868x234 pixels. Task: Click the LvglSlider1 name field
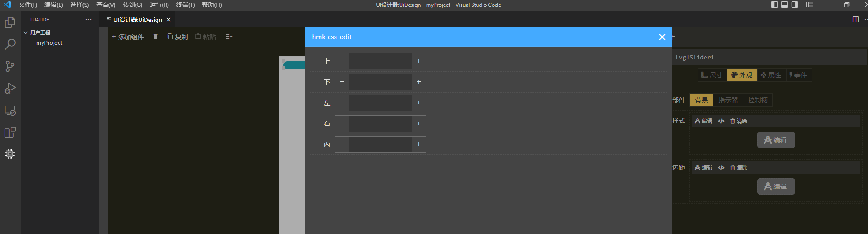(x=769, y=57)
